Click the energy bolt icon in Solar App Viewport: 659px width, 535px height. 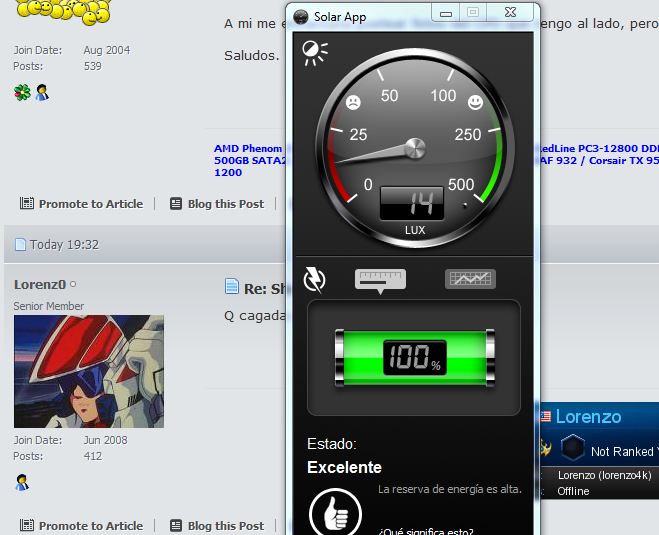pos(314,279)
